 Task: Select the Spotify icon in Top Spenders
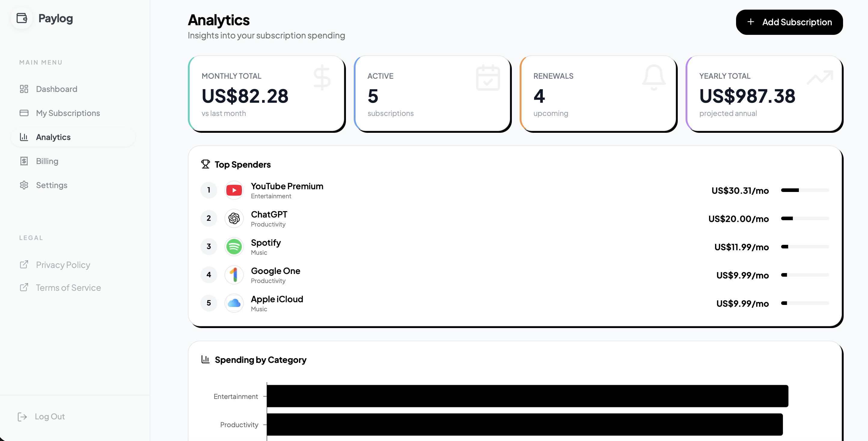tap(234, 246)
